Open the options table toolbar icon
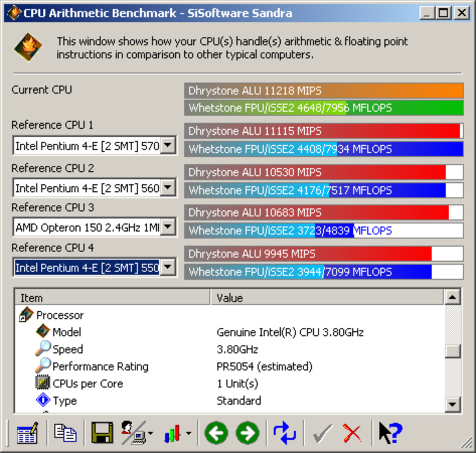Viewport: 476px width, 453px height. click(x=27, y=433)
